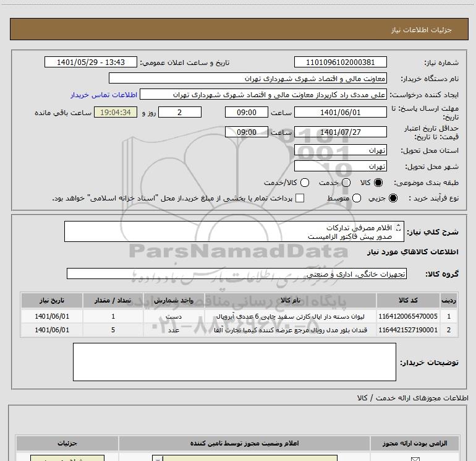
Task: Select the متوسط purchase type radio
Action: (x=357, y=198)
